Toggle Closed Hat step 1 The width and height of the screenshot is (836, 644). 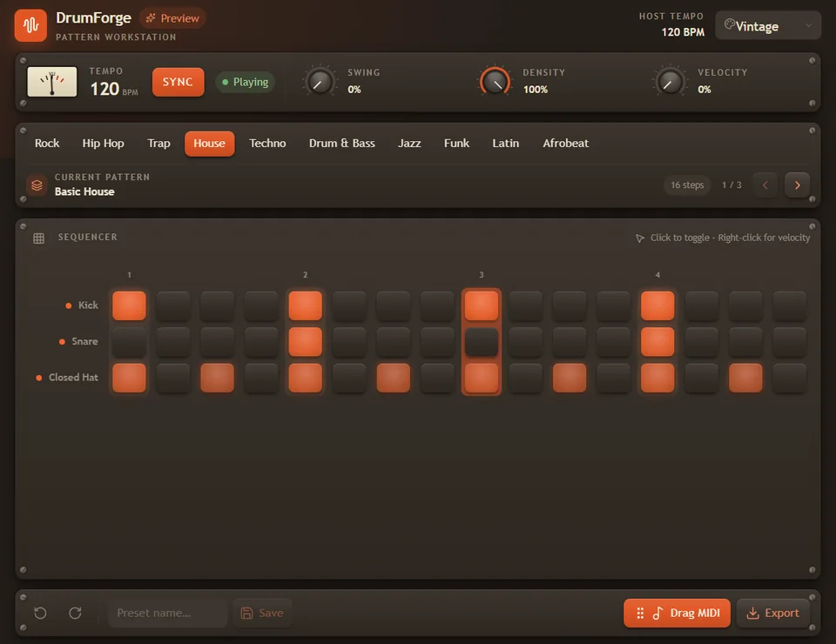[x=129, y=378]
